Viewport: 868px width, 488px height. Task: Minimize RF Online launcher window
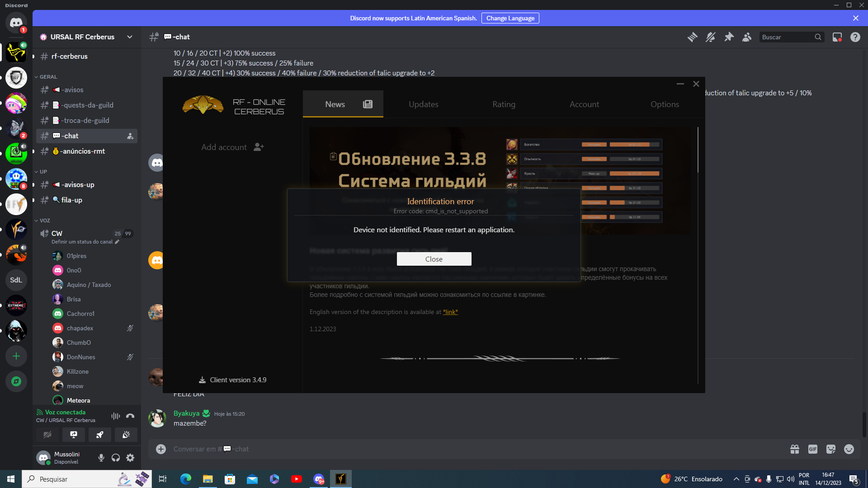click(680, 84)
